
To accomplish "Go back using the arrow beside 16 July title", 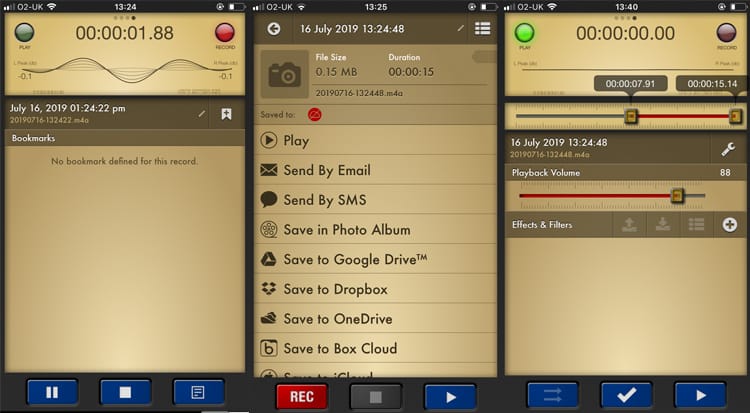I will (x=274, y=29).
